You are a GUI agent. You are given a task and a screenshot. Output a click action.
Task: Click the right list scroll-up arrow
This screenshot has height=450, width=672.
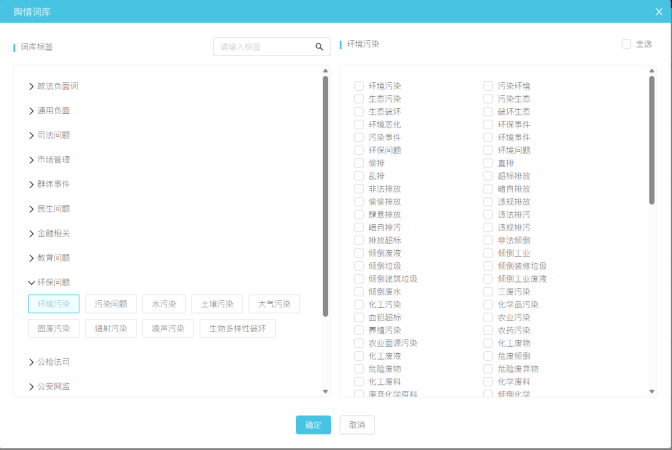tap(652, 71)
